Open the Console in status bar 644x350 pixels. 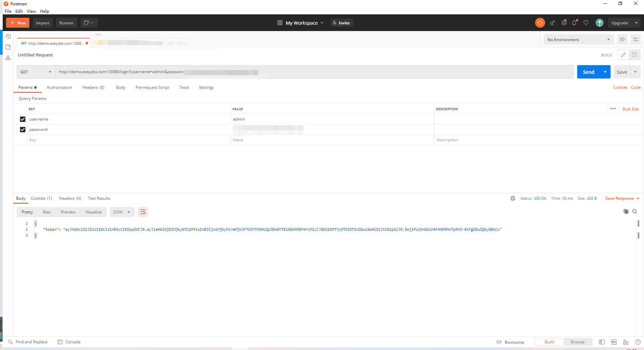click(69, 342)
